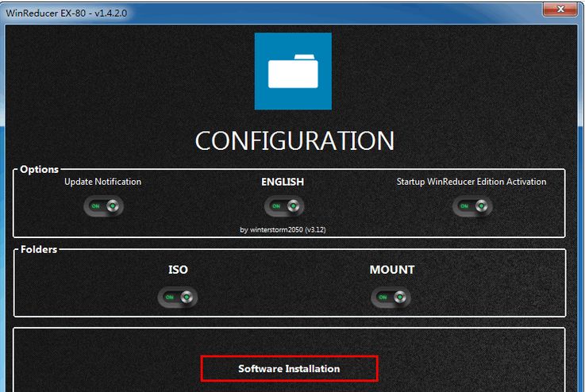Open the Software Installation button
Screen dimensions: 585x392
coord(289,368)
